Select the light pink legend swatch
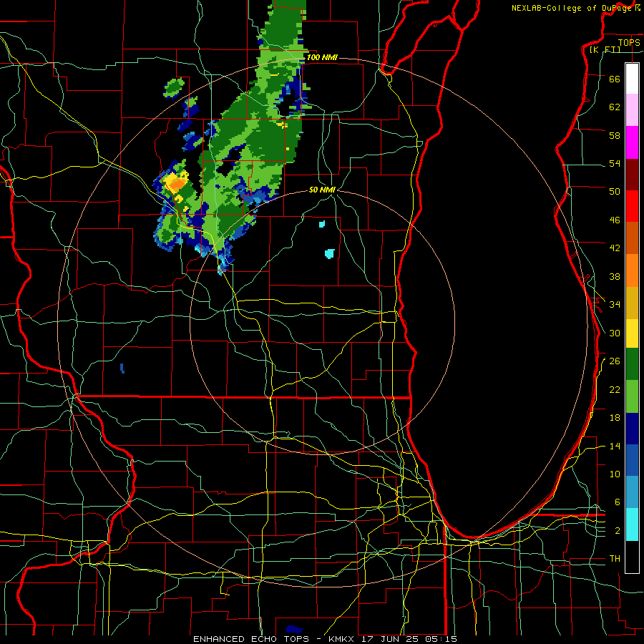The height and width of the screenshot is (644, 644). pos(632,109)
